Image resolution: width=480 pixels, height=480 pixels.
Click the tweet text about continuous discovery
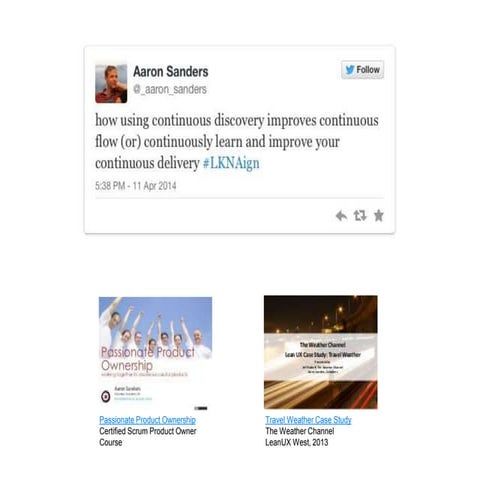click(237, 142)
